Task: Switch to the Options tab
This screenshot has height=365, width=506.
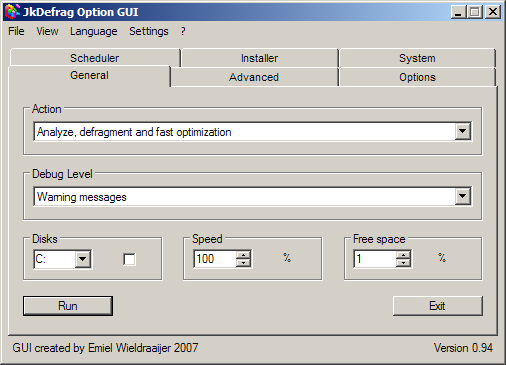Action: pos(417,77)
